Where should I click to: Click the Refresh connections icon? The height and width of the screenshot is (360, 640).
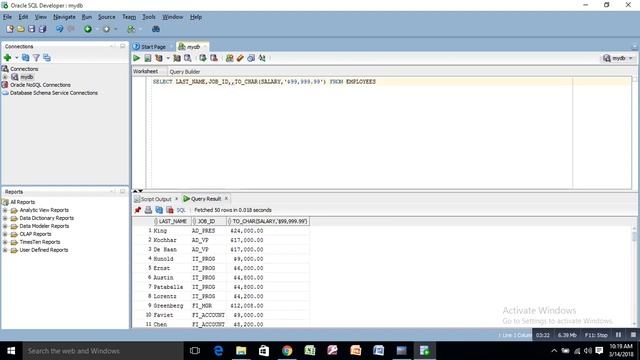click(25, 58)
